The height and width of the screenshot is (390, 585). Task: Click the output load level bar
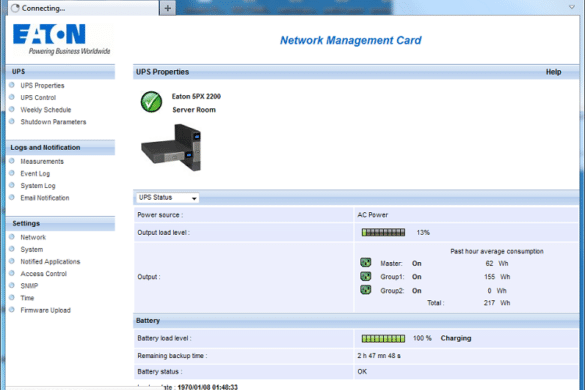pyautogui.click(x=383, y=233)
